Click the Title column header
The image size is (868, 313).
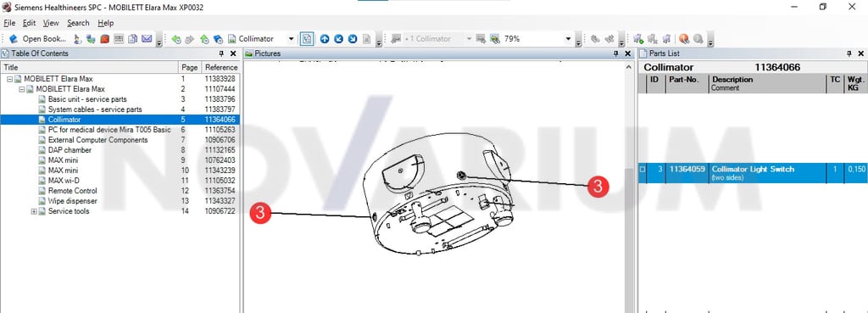[x=90, y=67]
